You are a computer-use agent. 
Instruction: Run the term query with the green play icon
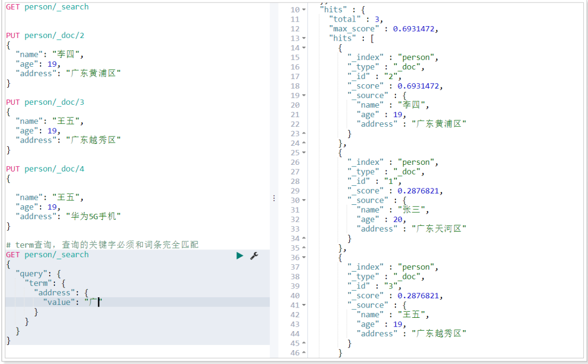click(240, 256)
